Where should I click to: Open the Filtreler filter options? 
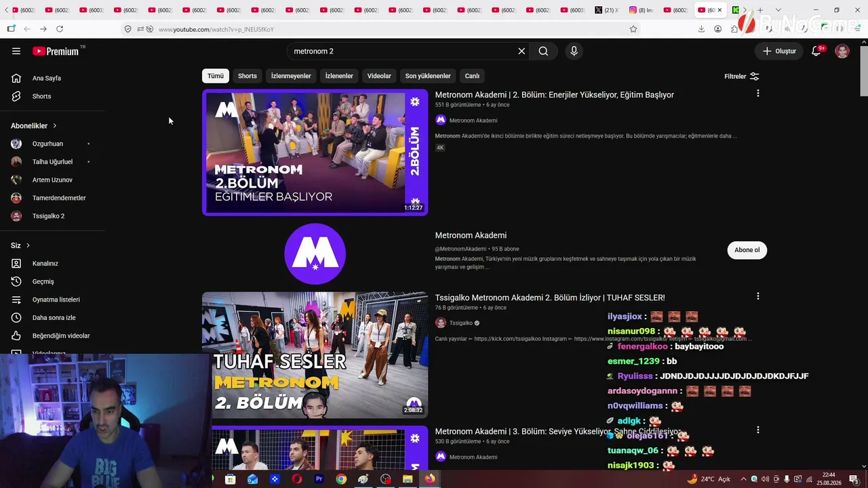click(x=742, y=77)
